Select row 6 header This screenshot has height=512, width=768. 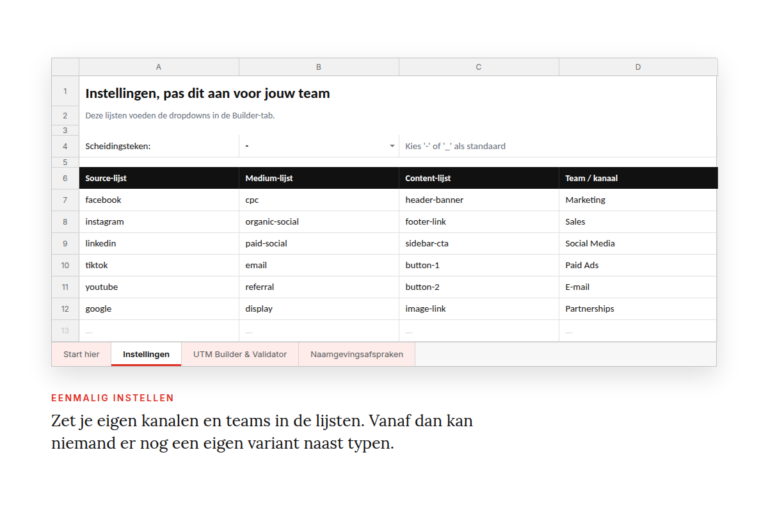point(65,178)
